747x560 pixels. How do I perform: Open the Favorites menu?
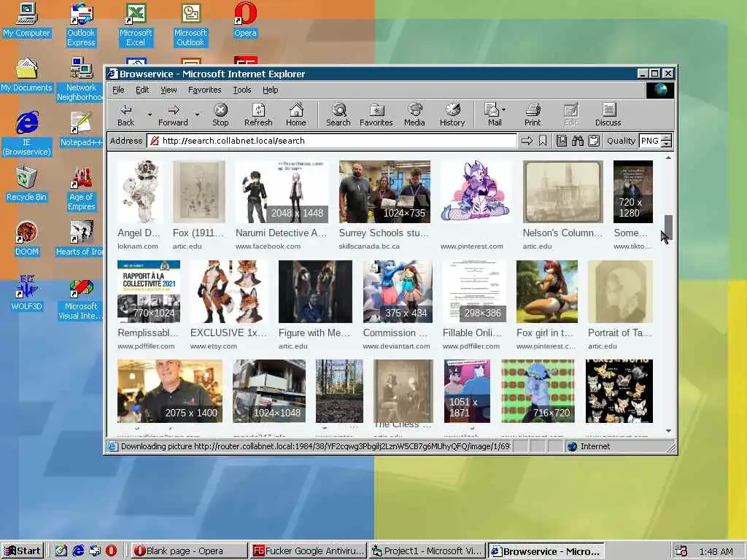(205, 90)
